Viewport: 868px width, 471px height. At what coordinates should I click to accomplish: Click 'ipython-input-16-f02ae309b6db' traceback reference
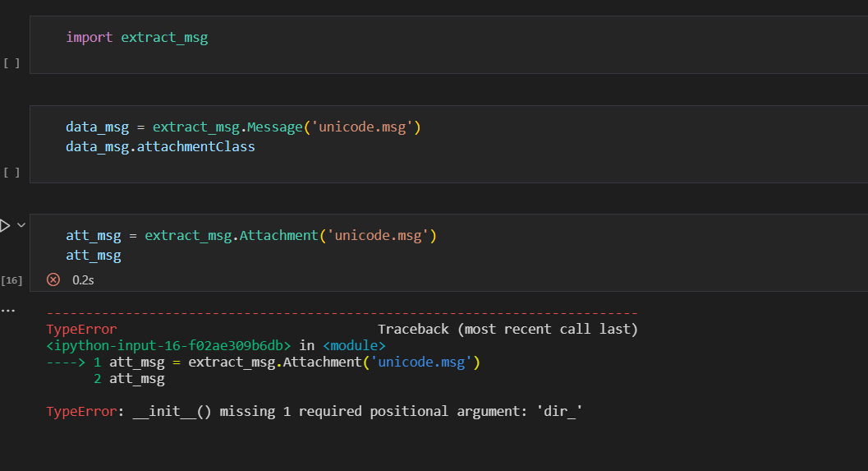pos(168,346)
